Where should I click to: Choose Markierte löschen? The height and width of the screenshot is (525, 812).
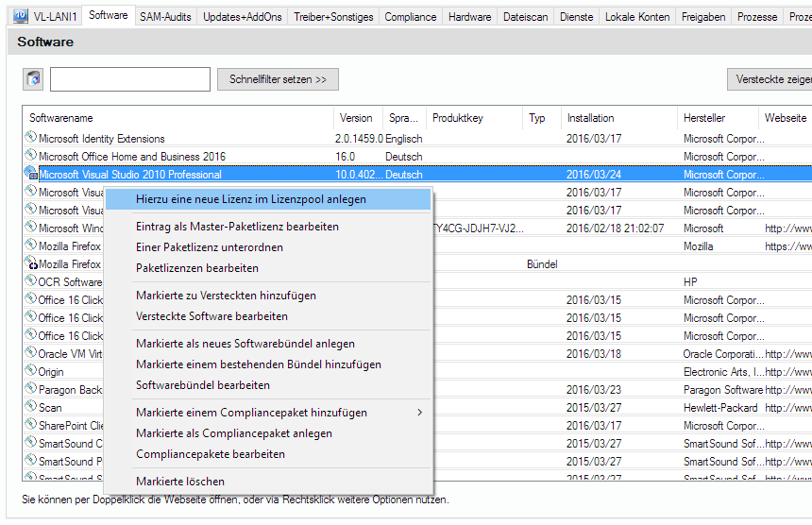click(268, 482)
